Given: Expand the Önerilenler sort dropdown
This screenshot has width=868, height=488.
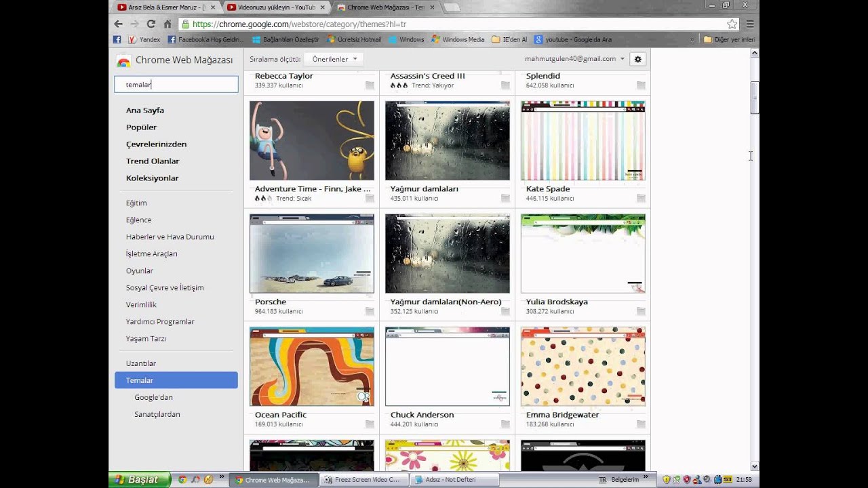Looking at the screenshot, I should tap(334, 59).
